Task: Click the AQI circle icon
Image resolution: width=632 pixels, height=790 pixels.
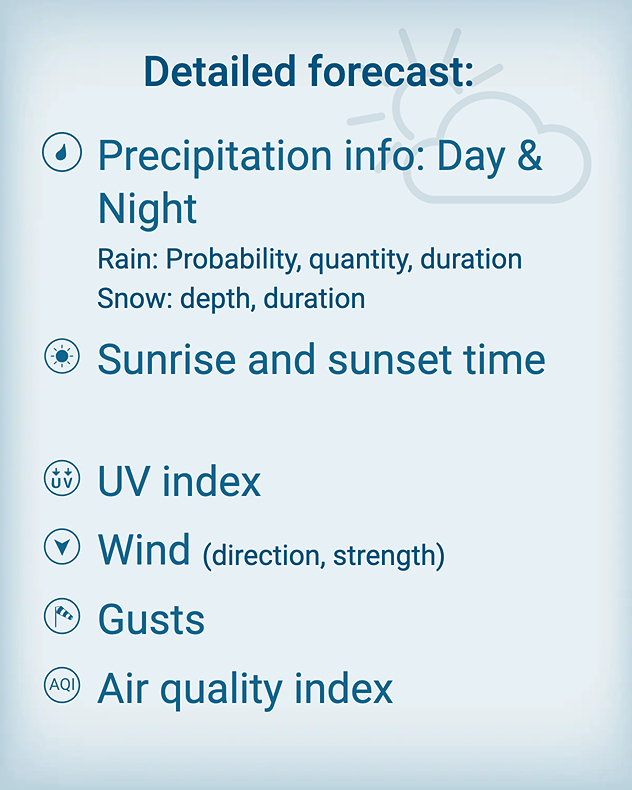Action: pyautogui.click(x=62, y=686)
